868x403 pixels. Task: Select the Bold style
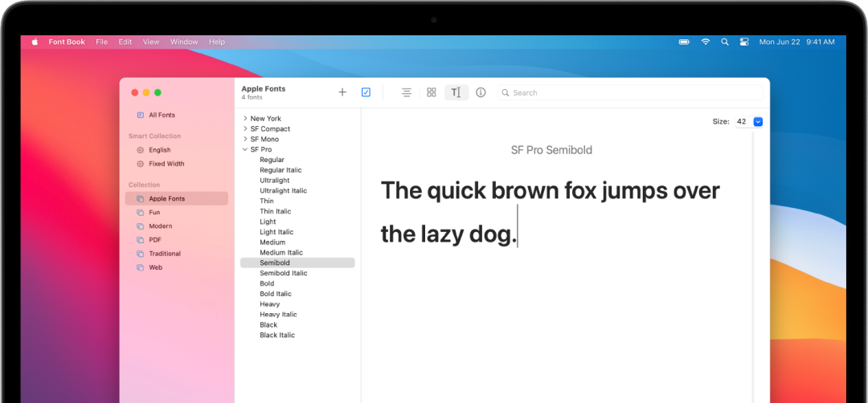[267, 283]
